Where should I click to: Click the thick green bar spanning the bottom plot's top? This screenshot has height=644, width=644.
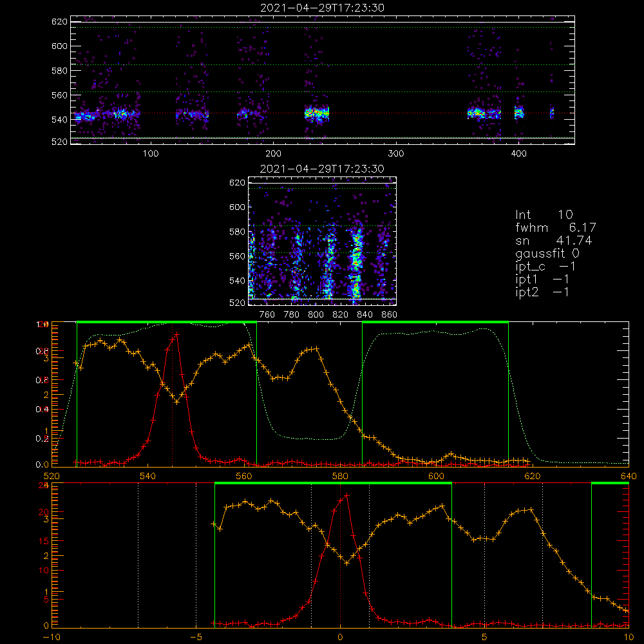pyautogui.click(x=333, y=483)
